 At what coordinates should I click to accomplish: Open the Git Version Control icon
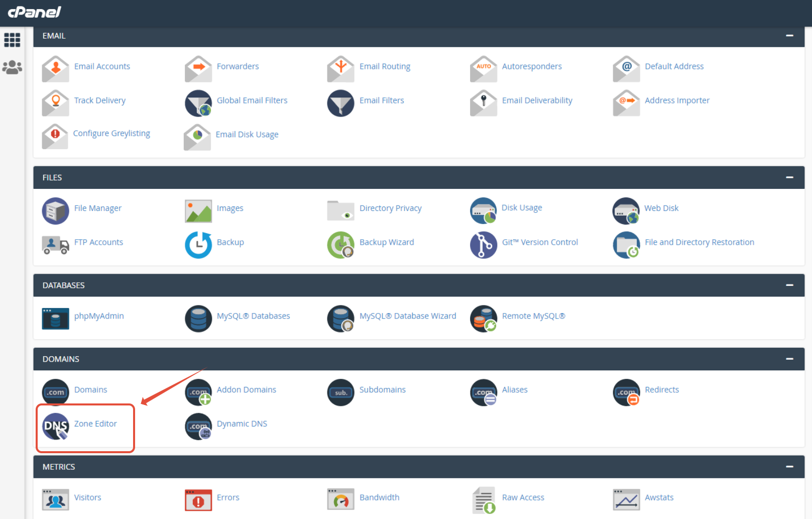pos(484,245)
